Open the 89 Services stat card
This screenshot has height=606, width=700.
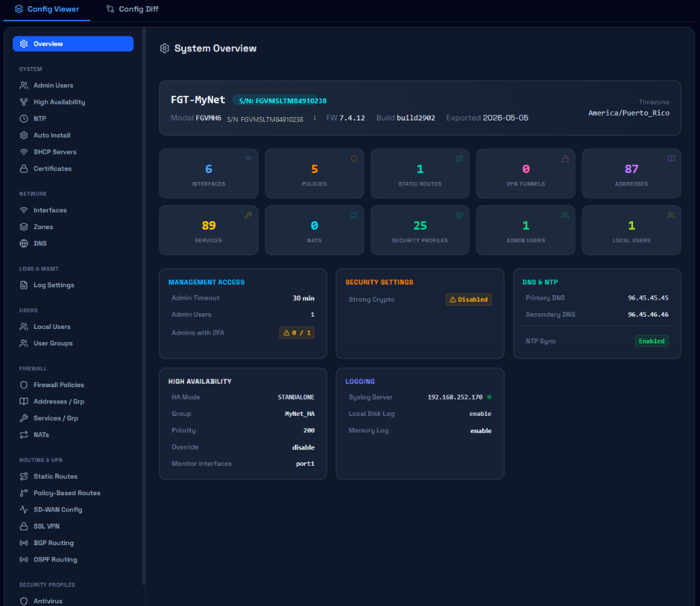point(208,230)
